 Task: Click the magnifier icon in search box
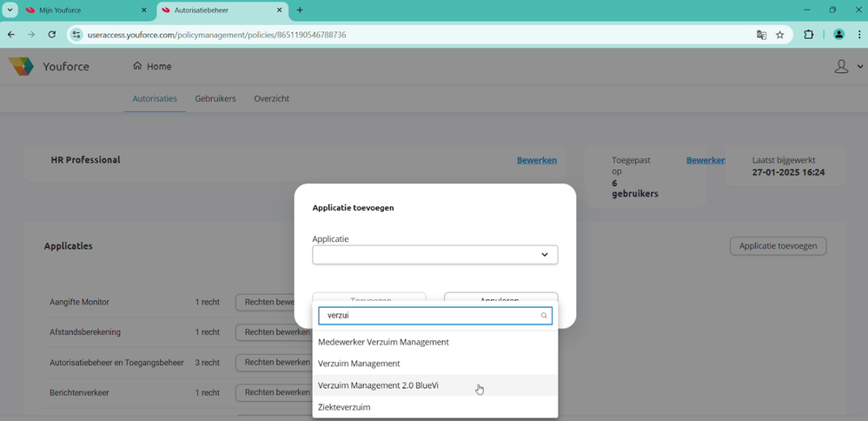coord(544,316)
